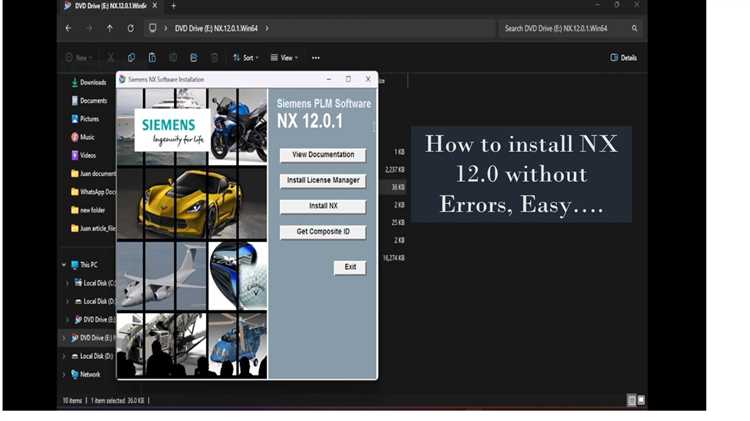This screenshot has width=750, height=421.
Task: Select Local Disk (C:) drive
Action: (x=95, y=283)
